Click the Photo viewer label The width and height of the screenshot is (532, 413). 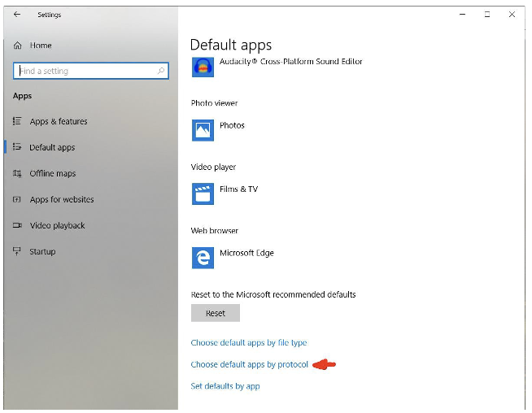click(x=214, y=103)
